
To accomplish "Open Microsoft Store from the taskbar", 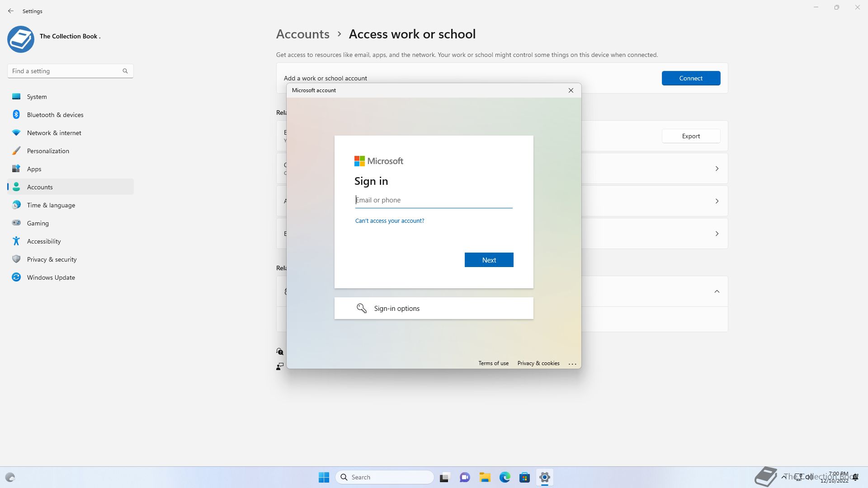I will pyautogui.click(x=525, y=477).
